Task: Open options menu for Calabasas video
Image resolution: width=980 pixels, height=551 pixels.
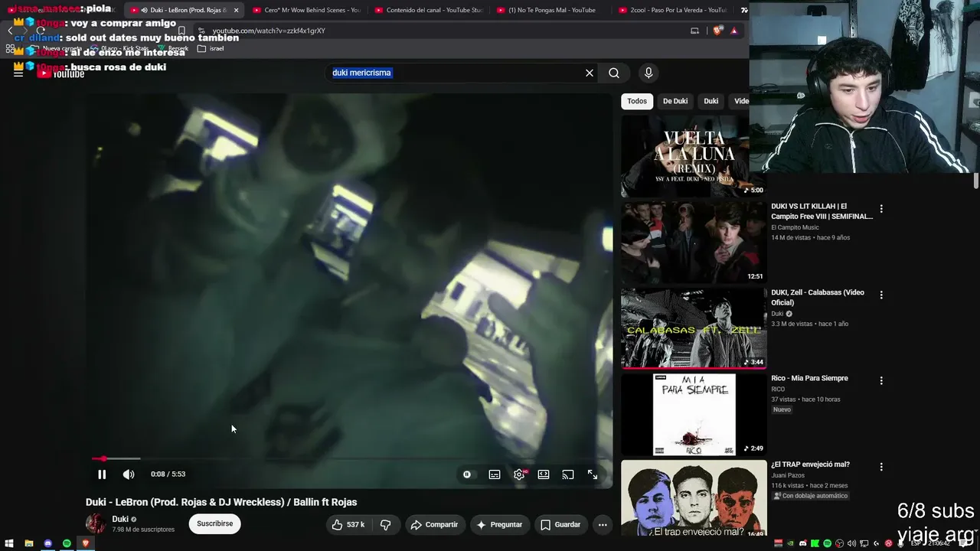Action: [x=881, y=295]
